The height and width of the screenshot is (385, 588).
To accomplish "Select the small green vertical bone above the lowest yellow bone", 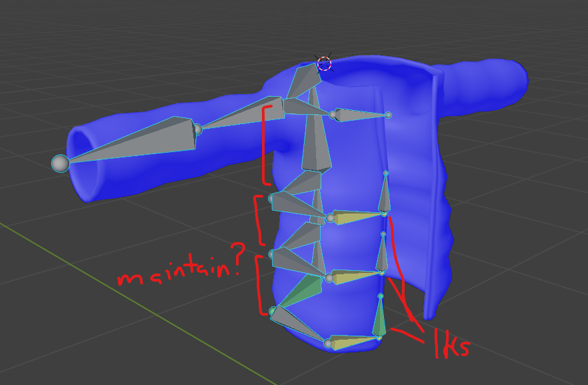I will pos(379,317).
